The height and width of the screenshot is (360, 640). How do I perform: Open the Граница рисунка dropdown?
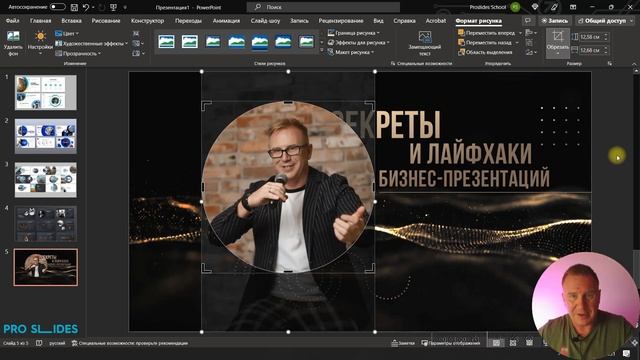click(x=354, y=33)
